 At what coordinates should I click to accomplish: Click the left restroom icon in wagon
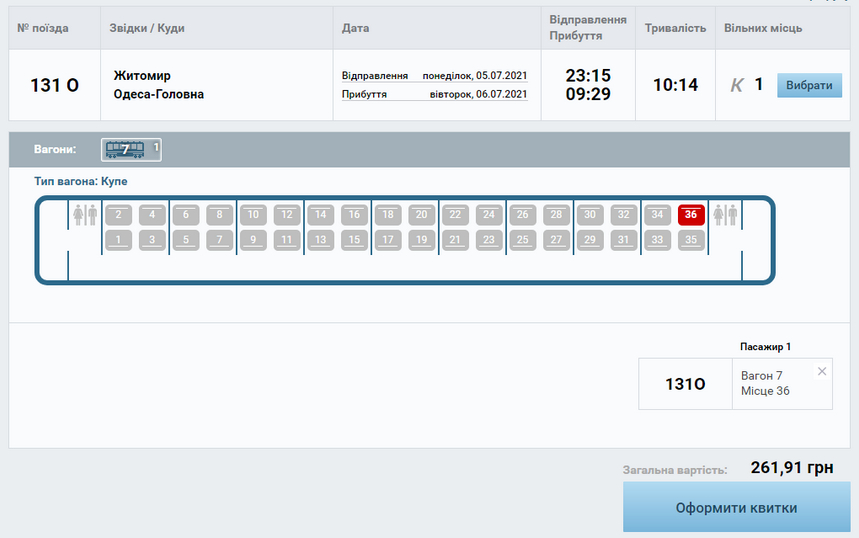85,215
